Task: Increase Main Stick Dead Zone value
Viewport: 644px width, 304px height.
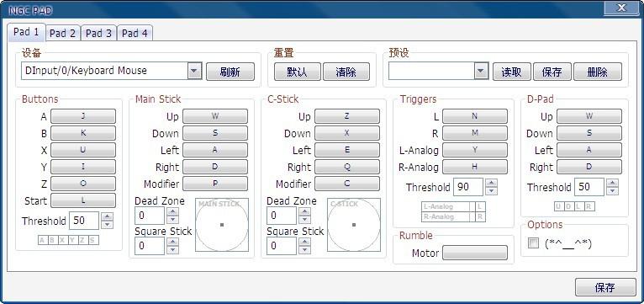Action: point(172,211)
